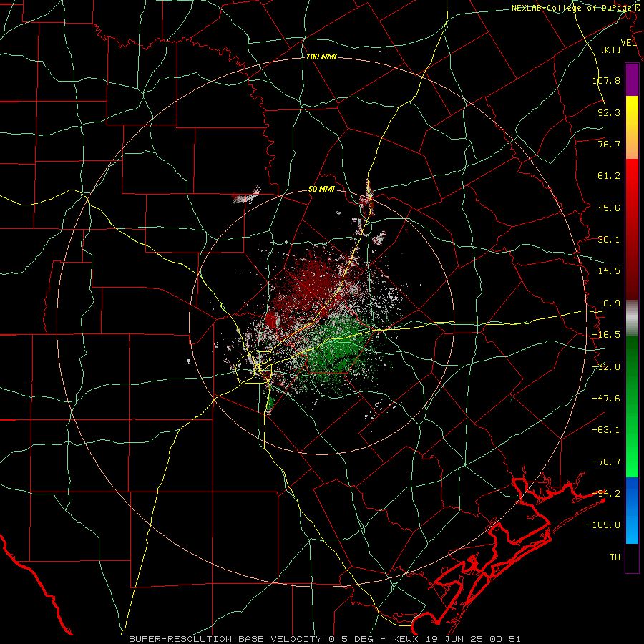Click the gray echo patch near 50 NMI ring west

tap(247, 195)
